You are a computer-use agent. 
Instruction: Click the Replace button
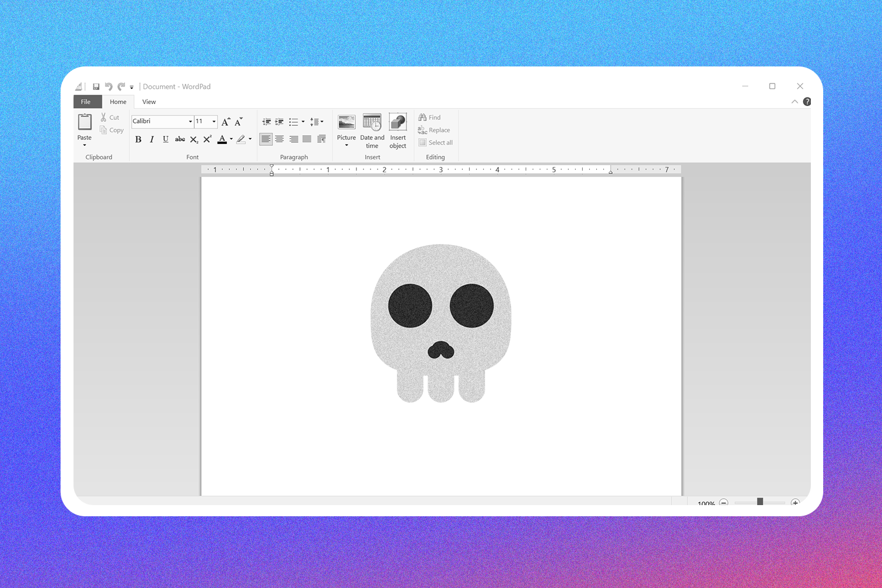tap(434, 130)
